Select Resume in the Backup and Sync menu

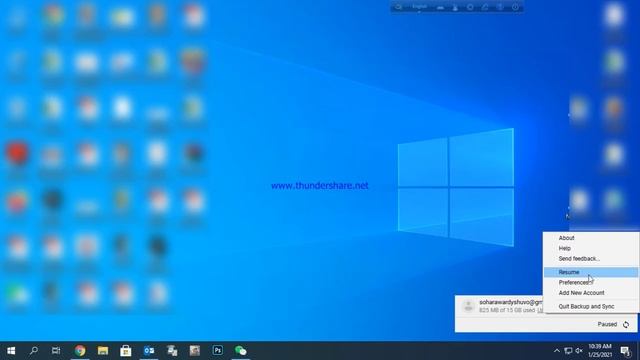(x=591, y=272)
